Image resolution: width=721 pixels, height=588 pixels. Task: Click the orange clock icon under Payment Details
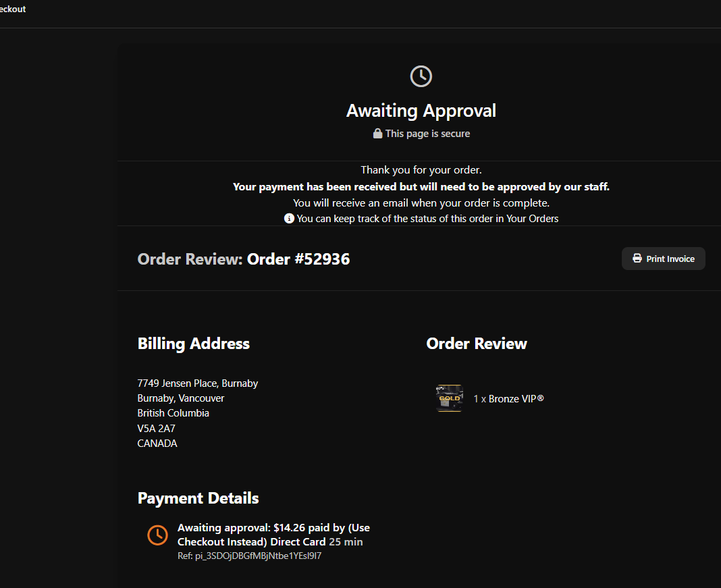tap(157, 535)
